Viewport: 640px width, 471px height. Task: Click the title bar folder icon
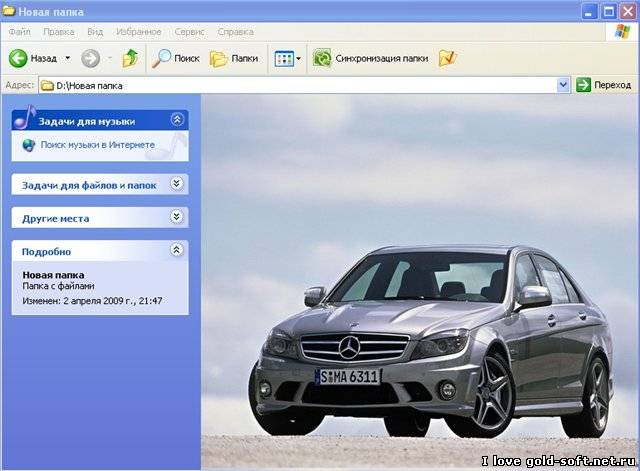(x=9, y=10)
